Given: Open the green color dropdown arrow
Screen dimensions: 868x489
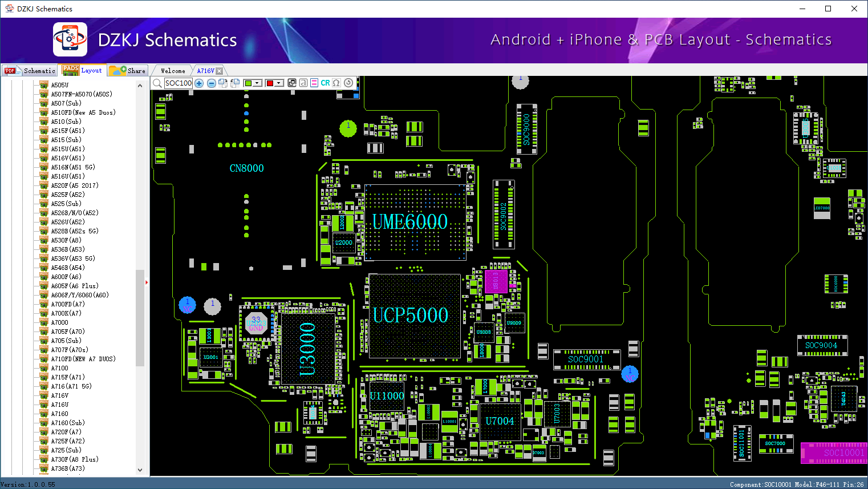Looking at the screenshot, I should 257,83.
